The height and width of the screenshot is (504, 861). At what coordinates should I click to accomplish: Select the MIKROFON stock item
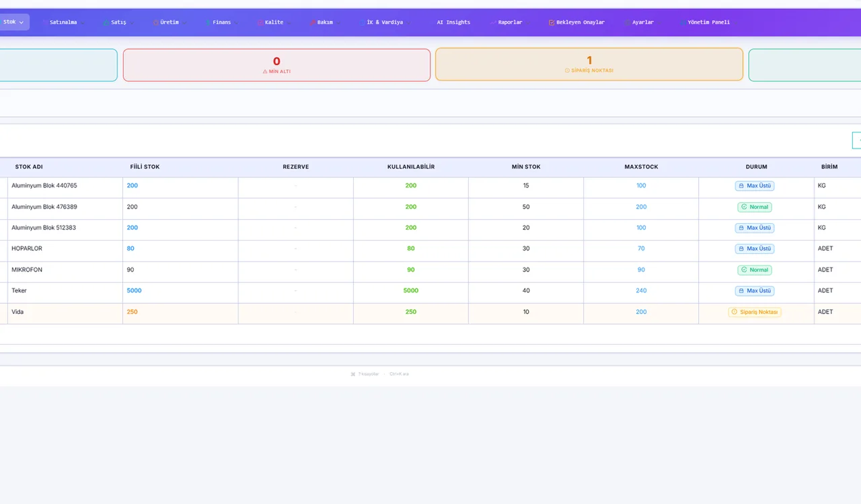pos(27,269)
